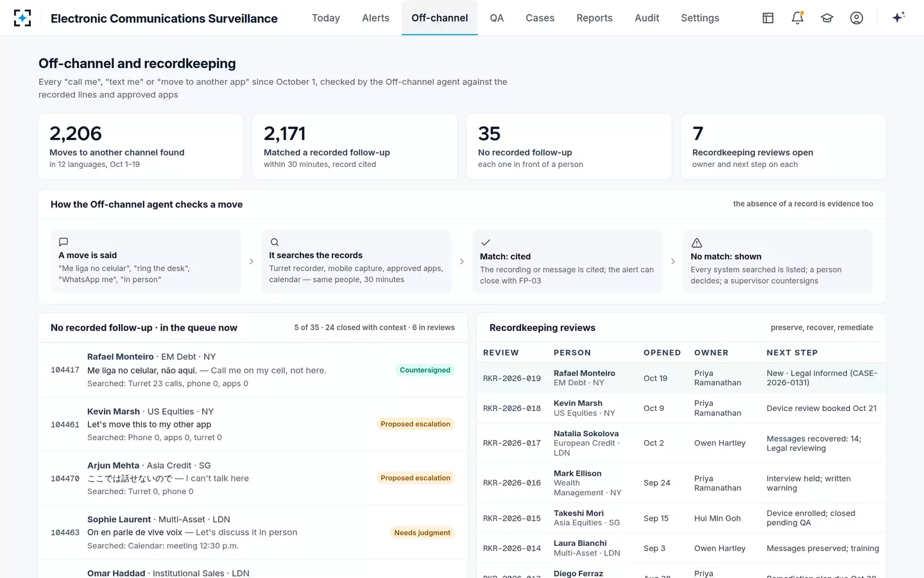The image size is (924, 578).
Task: Click the OPENED column header
Action: (x=662, y=353)
